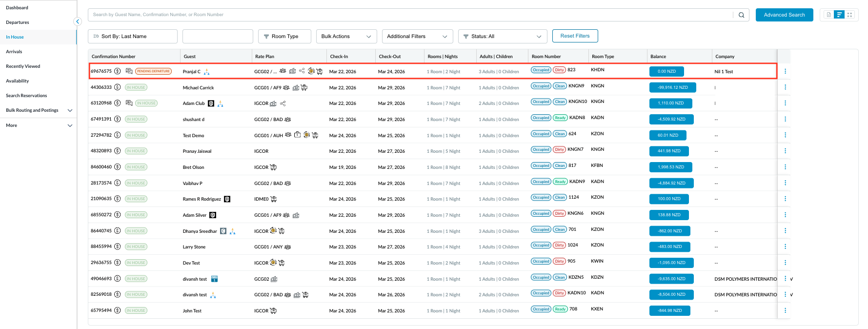Screen dimensions: 868x329
Task: Go to Arrivals in the sidebar
Action: coord(14,52)
